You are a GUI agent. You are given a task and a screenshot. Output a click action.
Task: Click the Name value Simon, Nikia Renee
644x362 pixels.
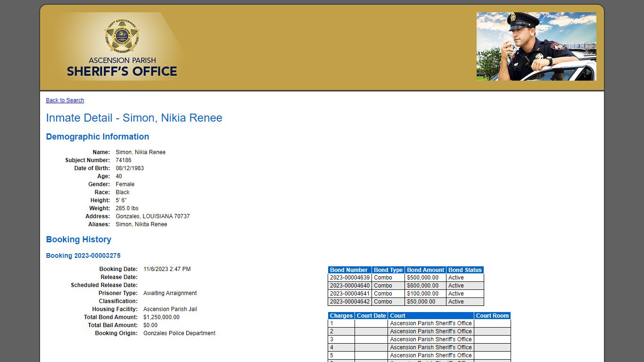[140, 152]
